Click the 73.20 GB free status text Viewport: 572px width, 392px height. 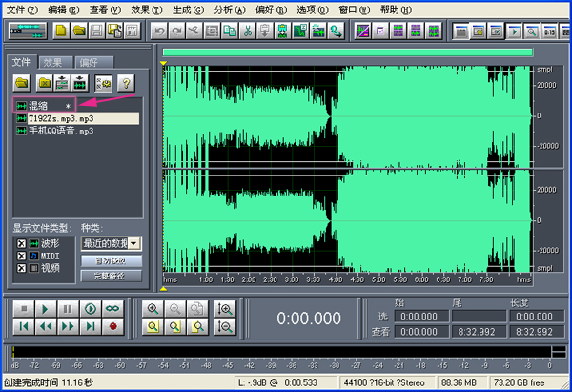click(x=520, y=382)
